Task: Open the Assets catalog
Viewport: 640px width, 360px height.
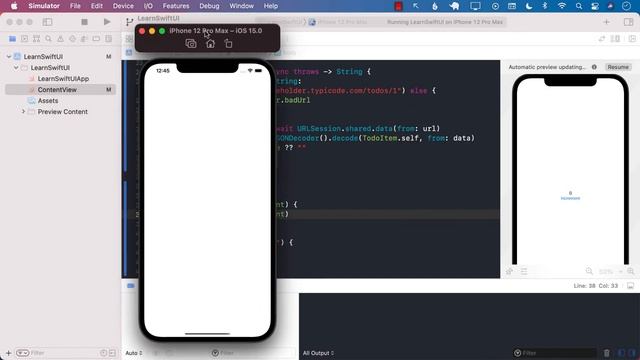Action: [x=48, y=101]
